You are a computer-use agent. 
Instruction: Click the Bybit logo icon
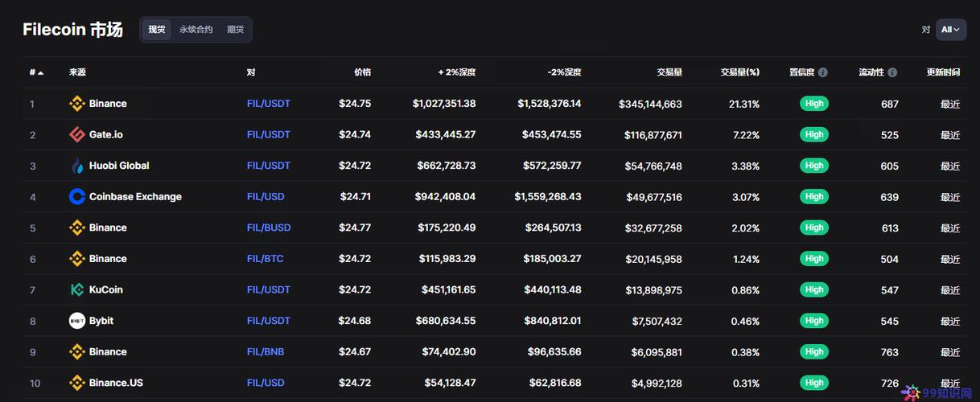(x=77, y=321)
